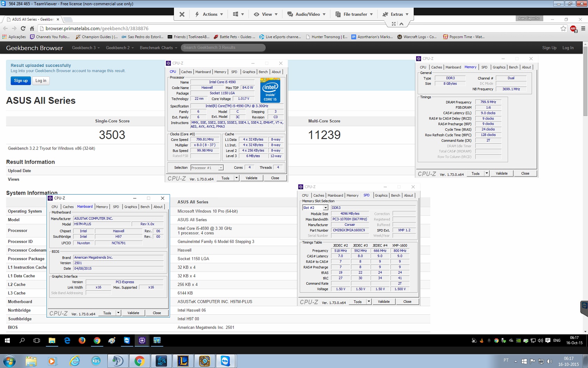Open Internet Explorer on Windows 7 taskbar
588x368 pixels.
tap(75, 361)
